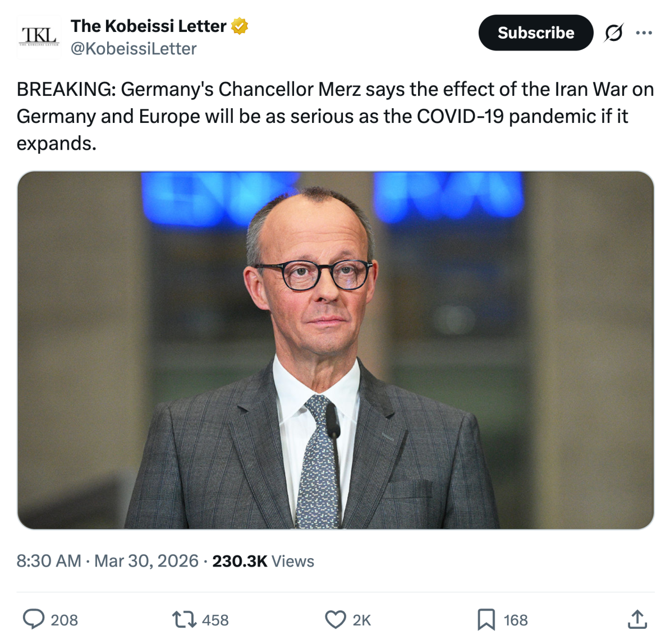Screen dimensions: 670x644
Task: Open the attached photo of the man in a suit
Action: click(336, 350)
